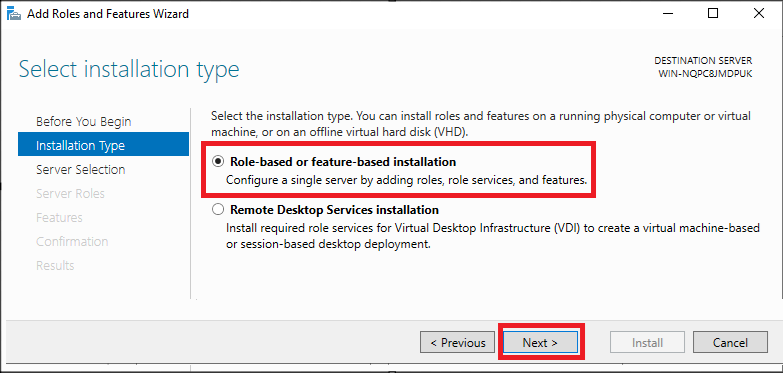Viewport: 783px width, 373px height.
Task: Go to the Before You Begin step
Action: [83, 121]
